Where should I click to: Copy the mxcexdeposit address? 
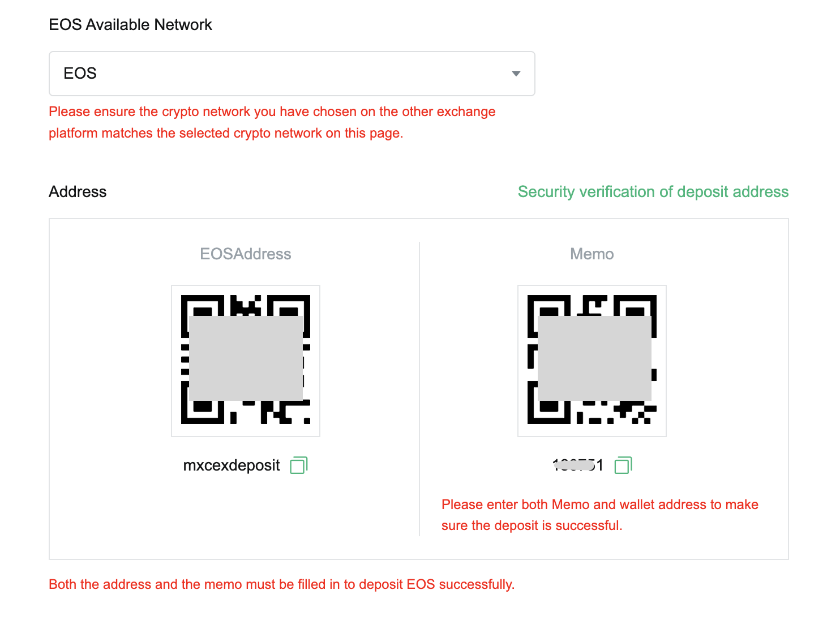[299, 465]
